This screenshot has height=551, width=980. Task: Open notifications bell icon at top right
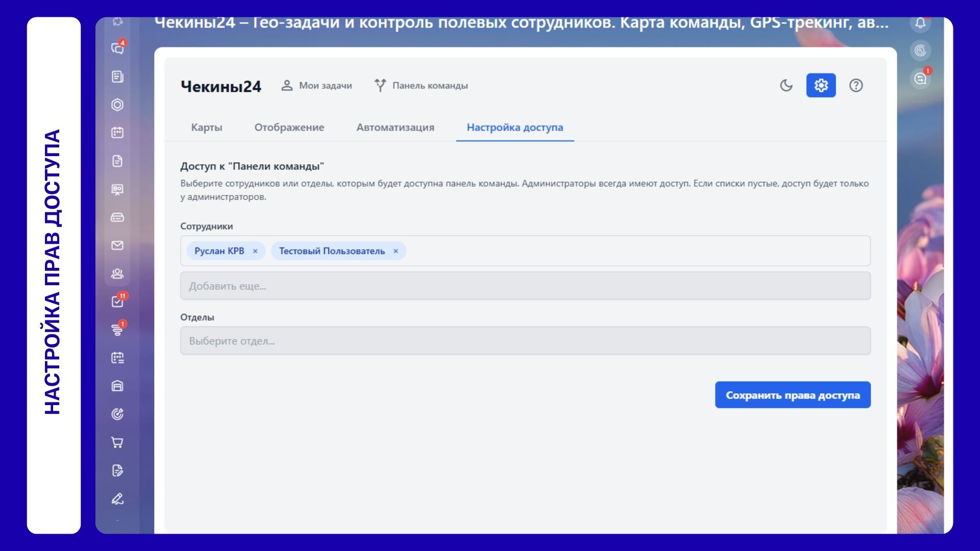(x=920, y=23)
